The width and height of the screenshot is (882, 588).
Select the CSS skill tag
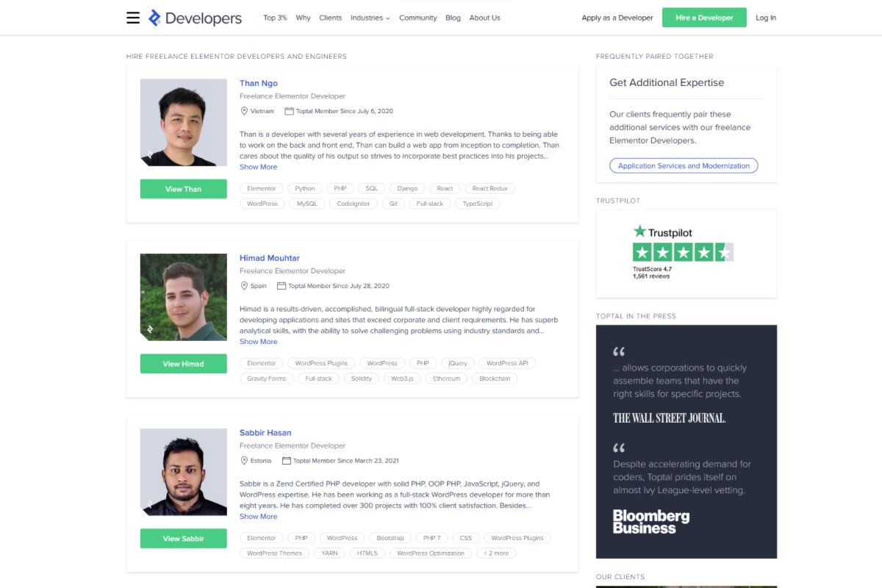click(466, 539)
